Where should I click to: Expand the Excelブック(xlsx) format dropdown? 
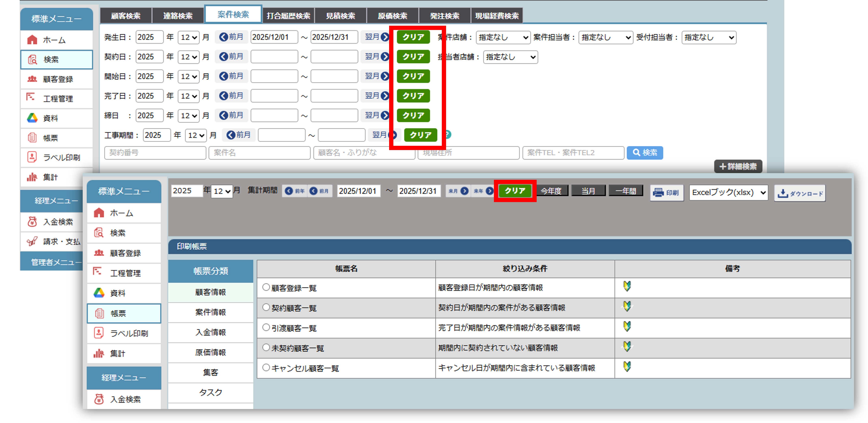tap(728, 193)
